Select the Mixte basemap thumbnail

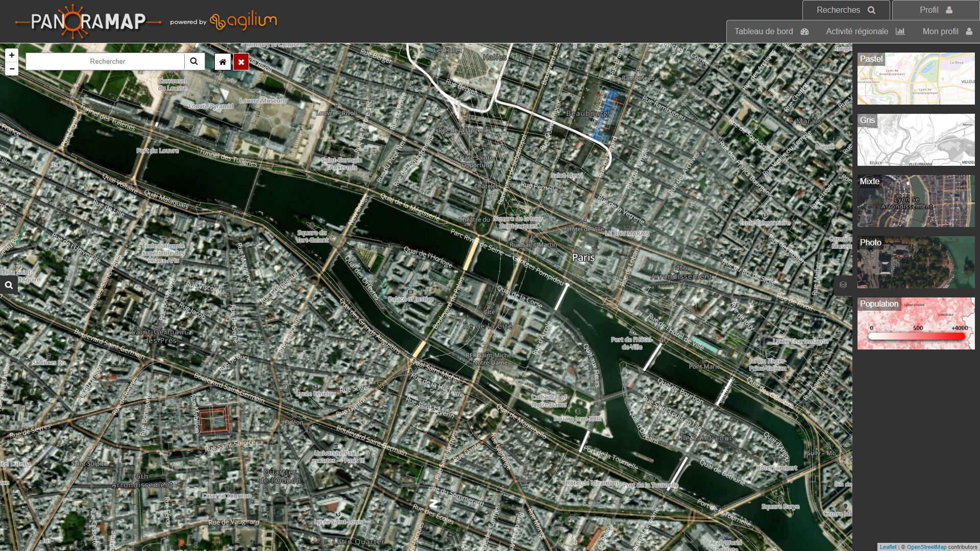tap(916, 201)
